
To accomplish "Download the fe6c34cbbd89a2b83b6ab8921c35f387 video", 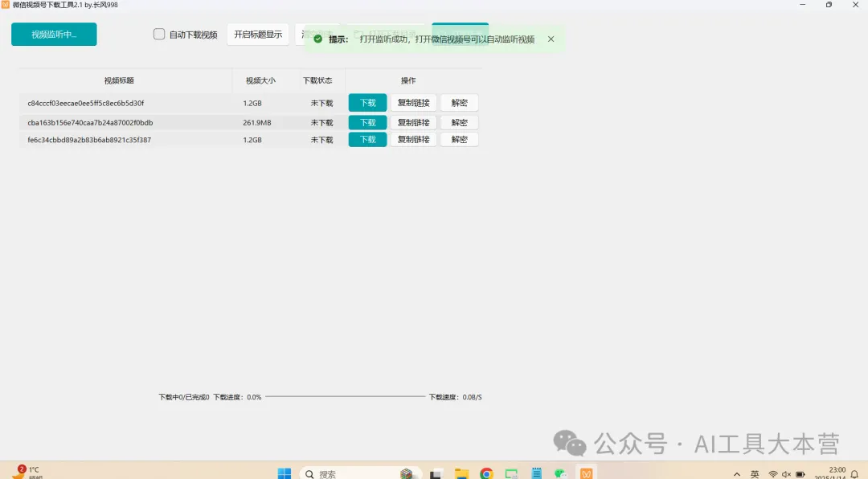I will pos(367,140).
